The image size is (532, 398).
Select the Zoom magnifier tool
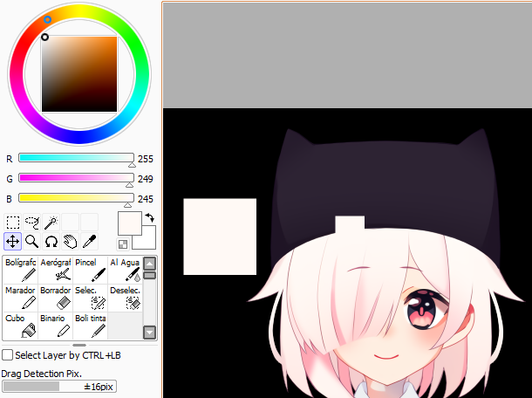(x=32, y=242)
